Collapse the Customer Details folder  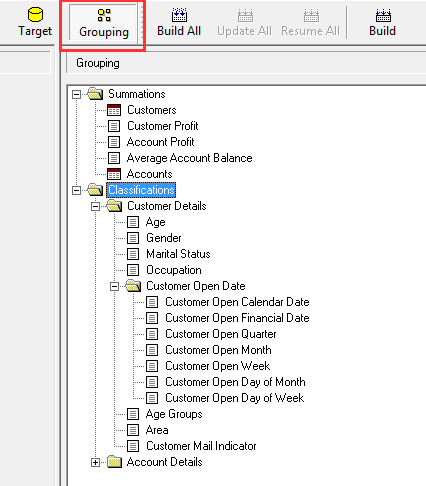(95, 206)
